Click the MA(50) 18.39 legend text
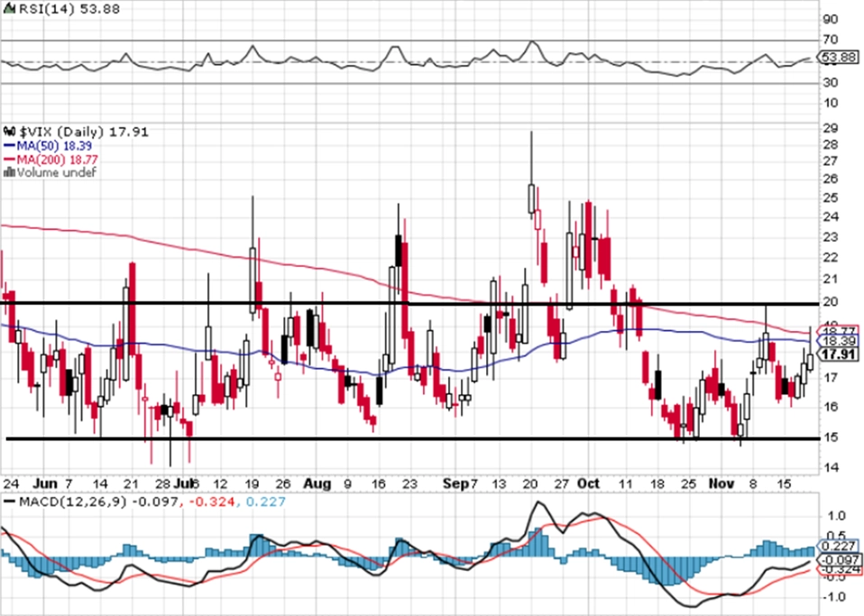The height and width of the screenshot is (616, 864). [54, 146]
